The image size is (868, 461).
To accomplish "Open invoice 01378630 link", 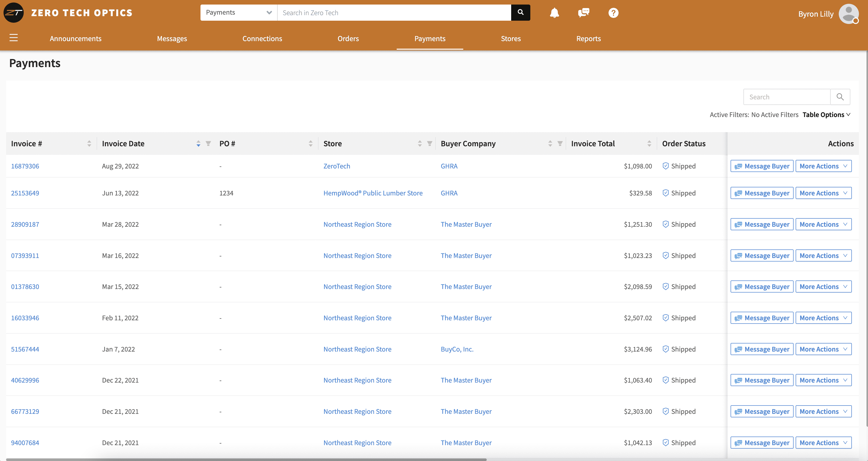I will point(25,287).
